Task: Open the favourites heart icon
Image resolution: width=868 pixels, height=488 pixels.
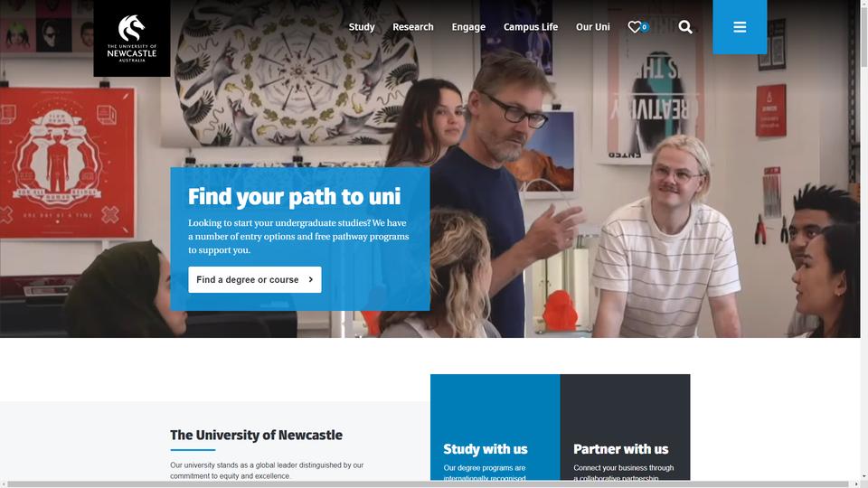Action: click(634, 27)
